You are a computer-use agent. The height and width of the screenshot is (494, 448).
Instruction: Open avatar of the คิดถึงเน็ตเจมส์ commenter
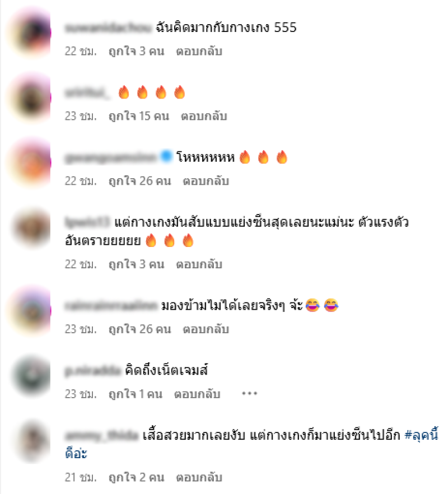pos(31,376)
